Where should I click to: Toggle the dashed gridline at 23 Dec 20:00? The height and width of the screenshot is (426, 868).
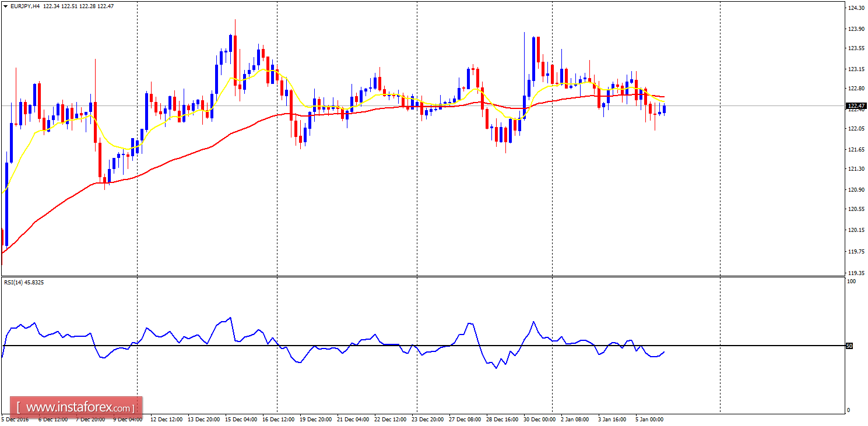[x=416, y=175]
